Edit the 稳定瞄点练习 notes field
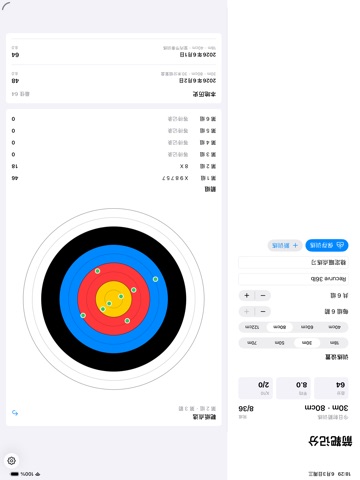This screenshot has height=480, width=360. tap(294, 263)
